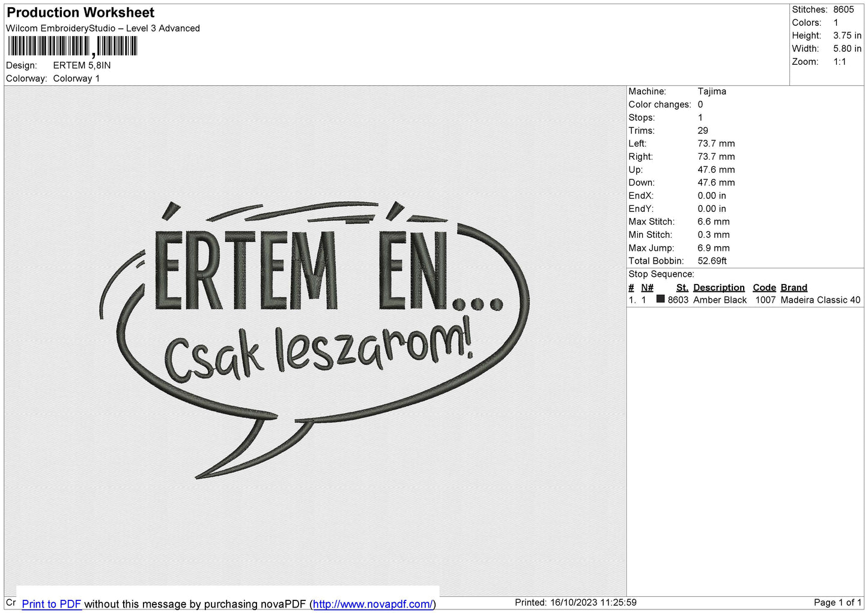Click the "Stop Sequence:" heading
The image size is (868, 613).
[x=661, y=274]
